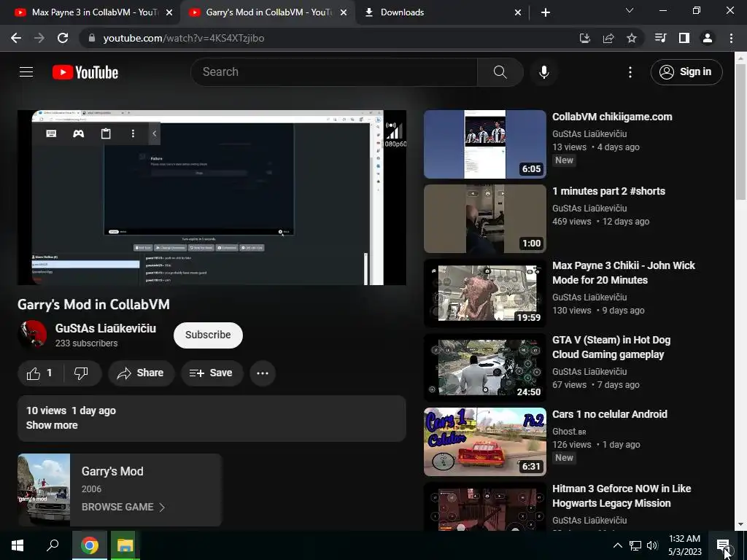The image size is (747, 560).
Task: Click Sign in button
Action: tap(686, 72)
